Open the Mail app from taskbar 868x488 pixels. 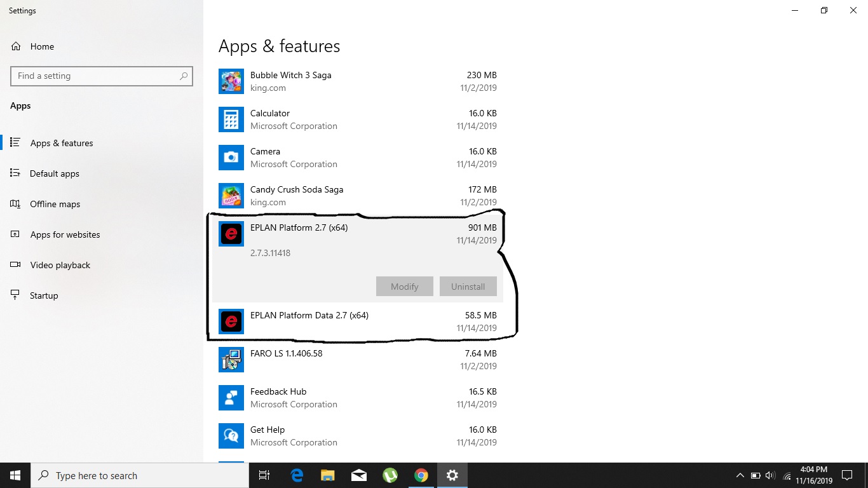click(358, 475)
